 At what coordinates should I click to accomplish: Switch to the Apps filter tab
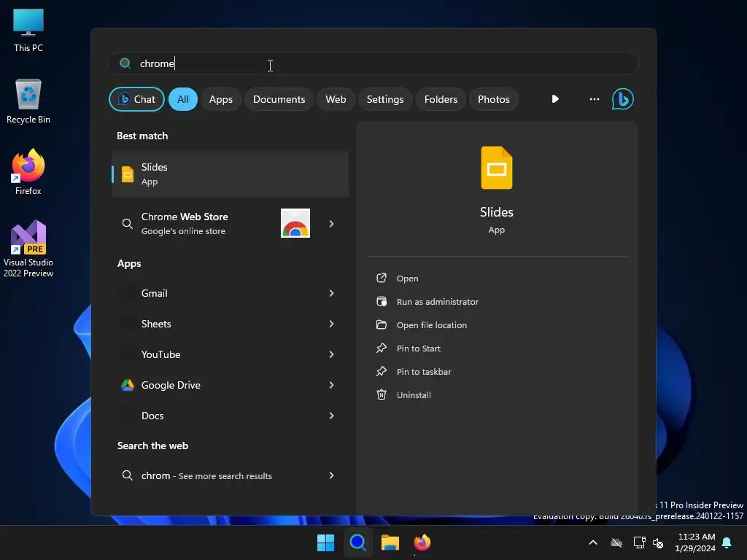[221, 99]
